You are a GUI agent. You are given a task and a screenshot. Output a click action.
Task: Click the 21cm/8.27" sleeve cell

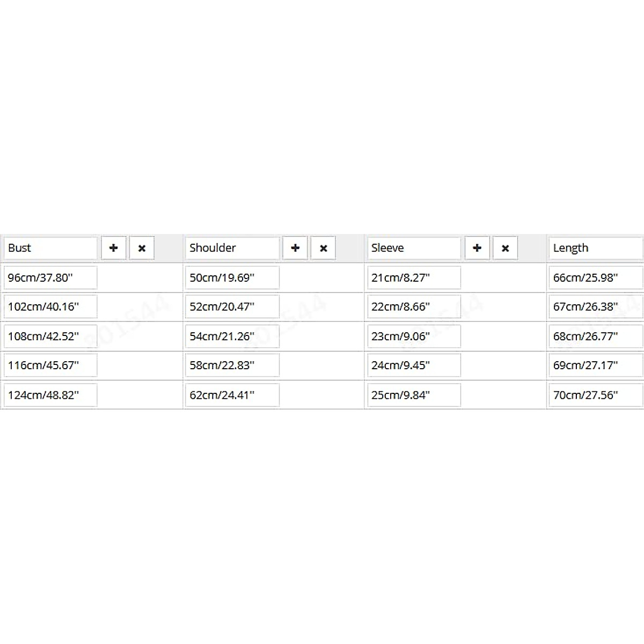click(x=414, y=277)
